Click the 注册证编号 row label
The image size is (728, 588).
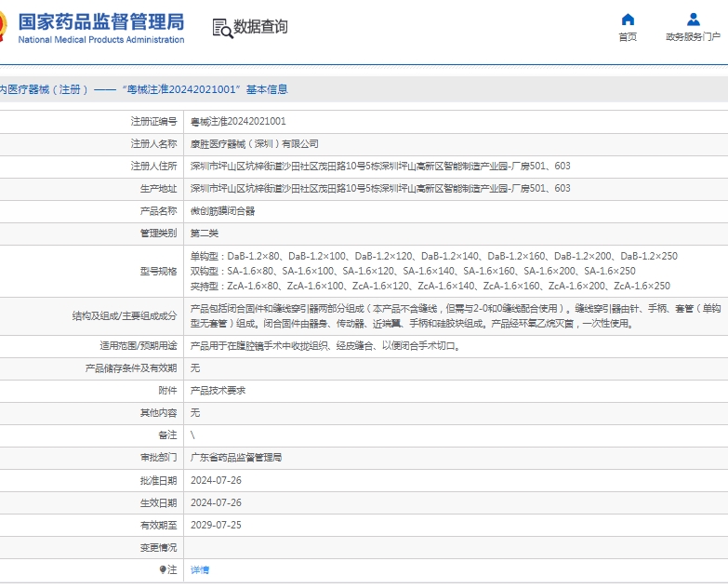(153, 122)
